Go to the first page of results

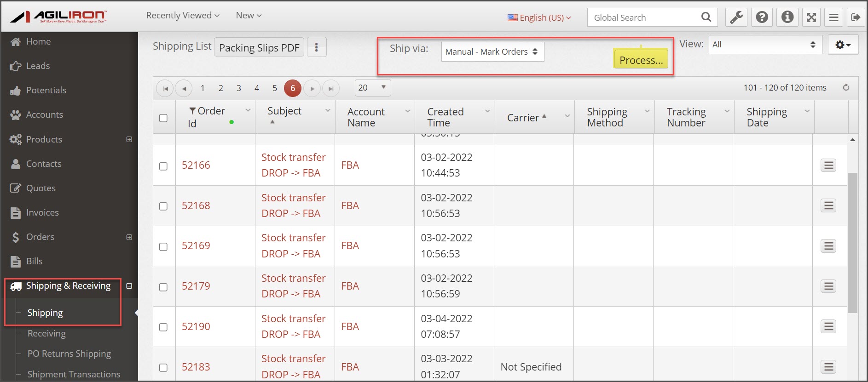[x=165, y=88]
